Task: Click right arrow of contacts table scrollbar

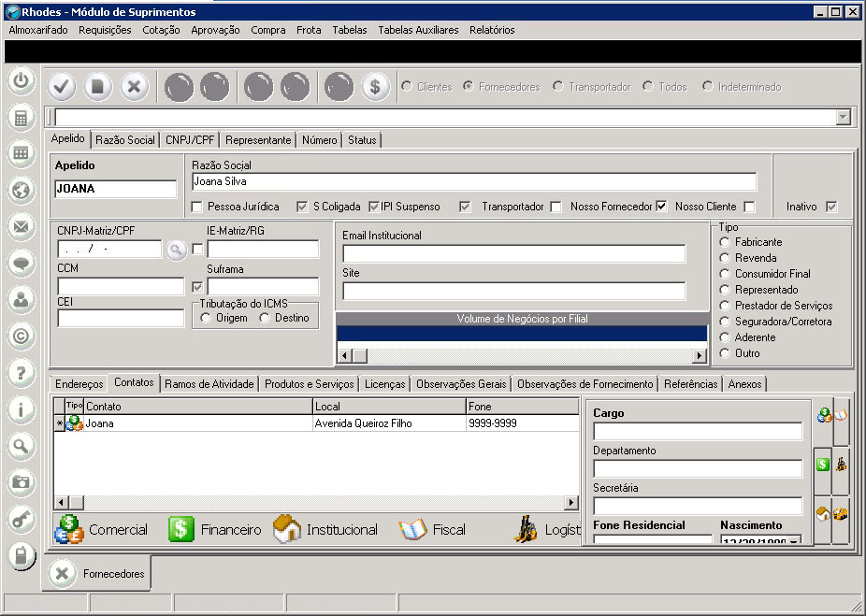Action: coord(571,502)
